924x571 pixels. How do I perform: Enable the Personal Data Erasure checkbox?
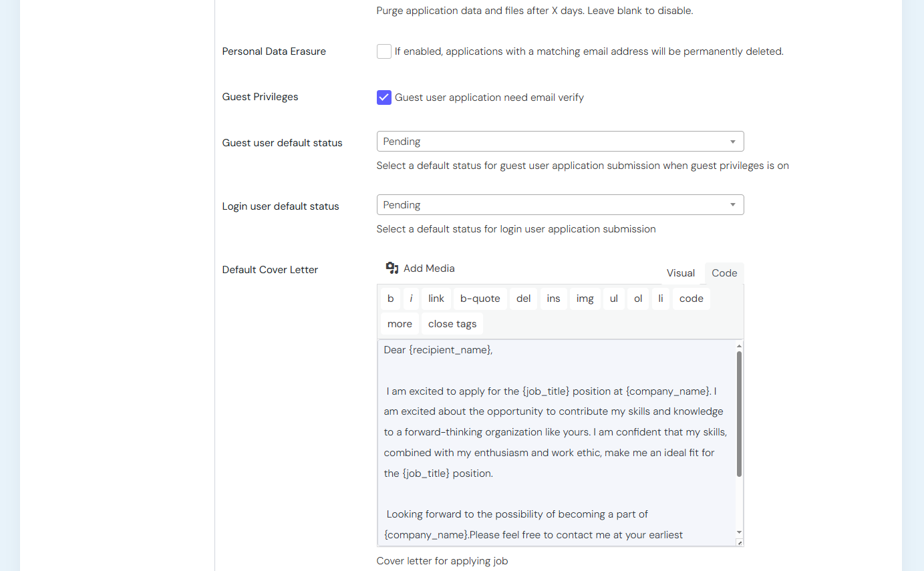click(x=384, y=51)
